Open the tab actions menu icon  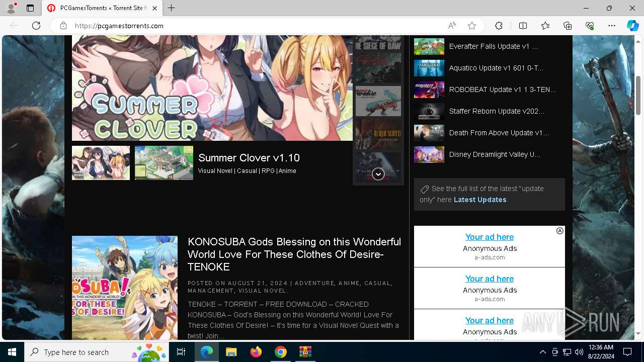[x=30, y=8]
